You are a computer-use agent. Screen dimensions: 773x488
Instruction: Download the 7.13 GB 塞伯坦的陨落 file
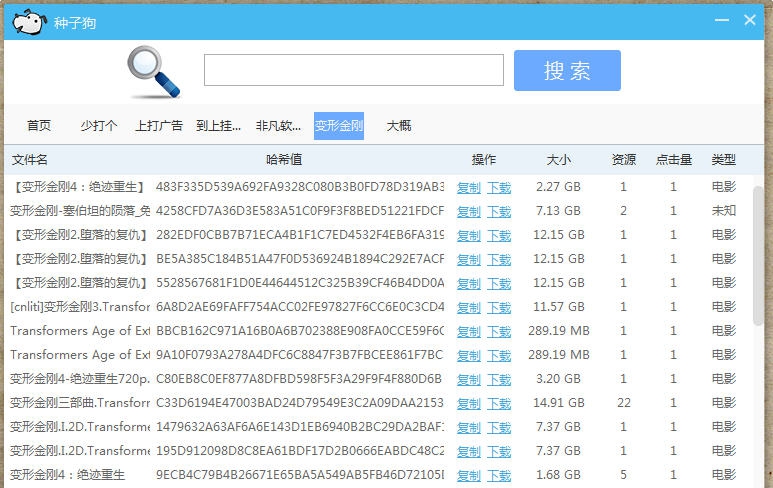499,211
